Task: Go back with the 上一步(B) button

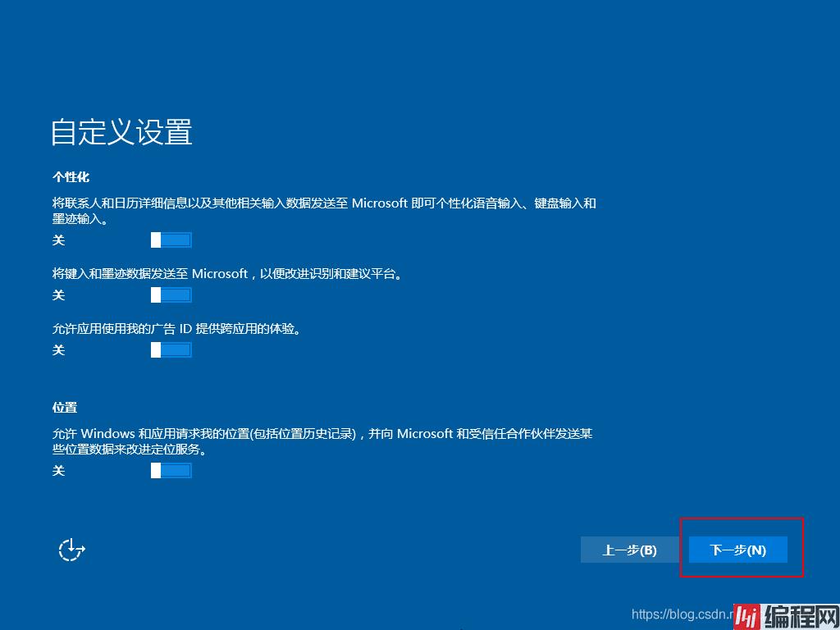Action: pos(629,550)
